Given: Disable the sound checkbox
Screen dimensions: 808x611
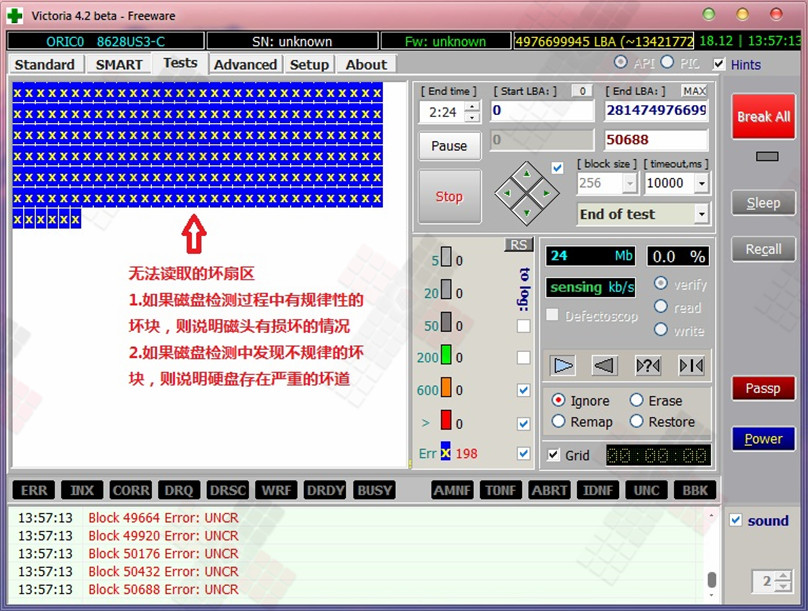Looking at the screenshot, I should coord(736,520).
